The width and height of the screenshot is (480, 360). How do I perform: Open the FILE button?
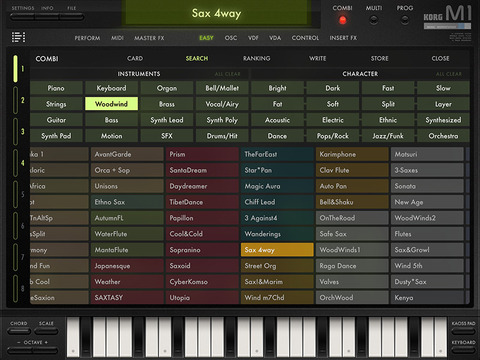[x=72, y=17]
